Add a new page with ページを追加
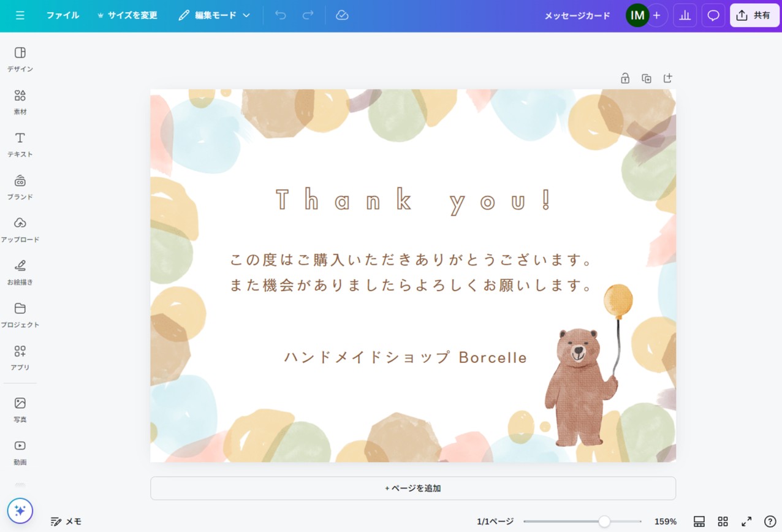This screenshot has width=782, height=532. tap(412, 488)
